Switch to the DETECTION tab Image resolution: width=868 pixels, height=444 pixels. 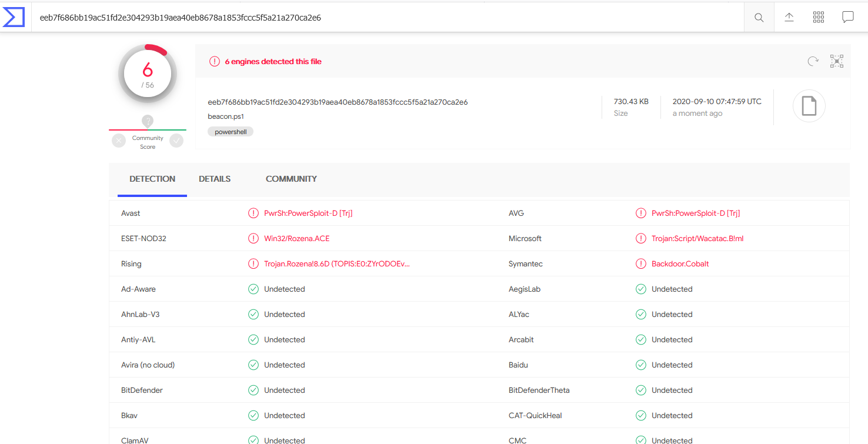[x=152, y=179]
